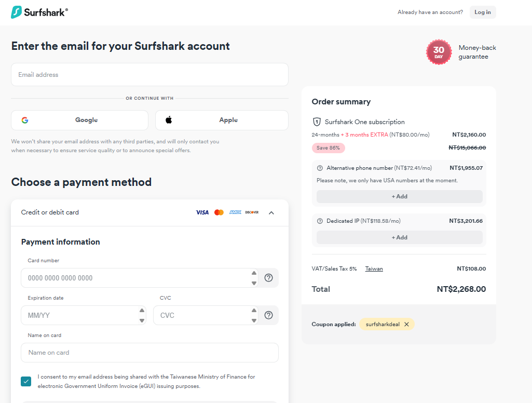Remove the surfsharkdeal coupon with X
This screenshot has height=403, width=532.
tap(406, 324)
